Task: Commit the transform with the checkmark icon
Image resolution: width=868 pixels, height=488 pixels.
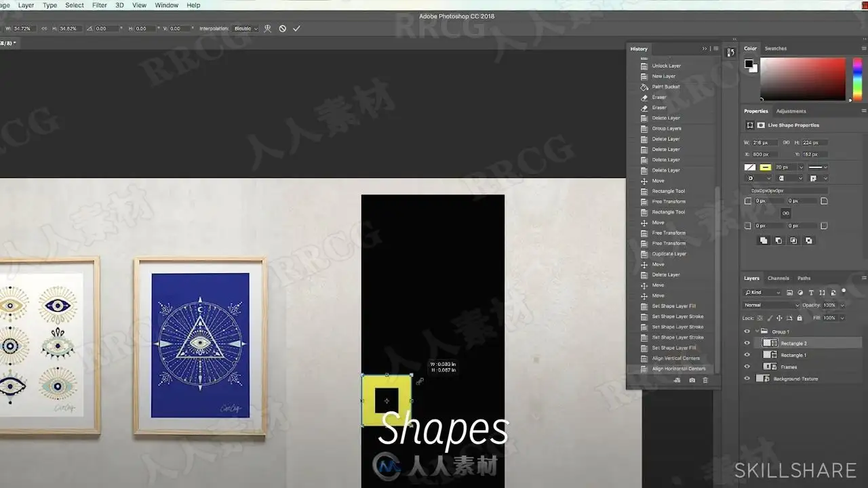Action: point(296,28)
